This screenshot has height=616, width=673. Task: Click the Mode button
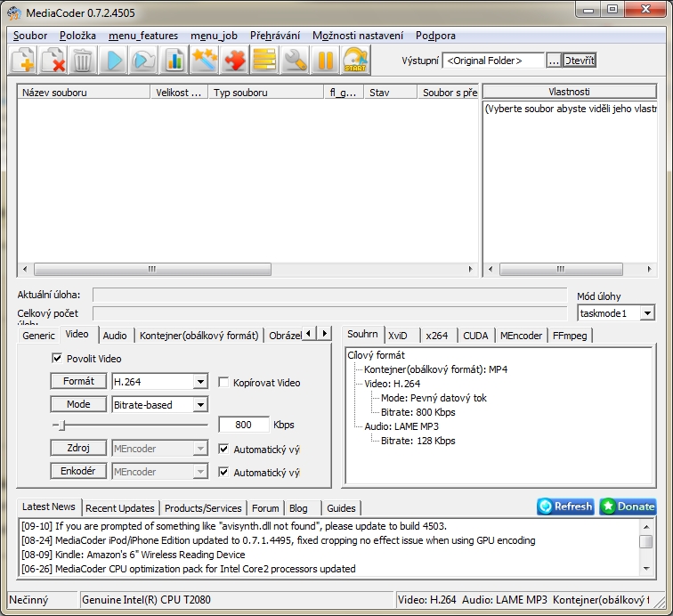[78, 404]
